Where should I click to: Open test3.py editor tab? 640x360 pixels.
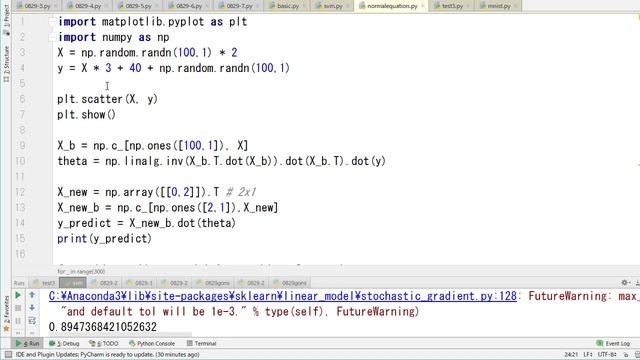(452, 6)
